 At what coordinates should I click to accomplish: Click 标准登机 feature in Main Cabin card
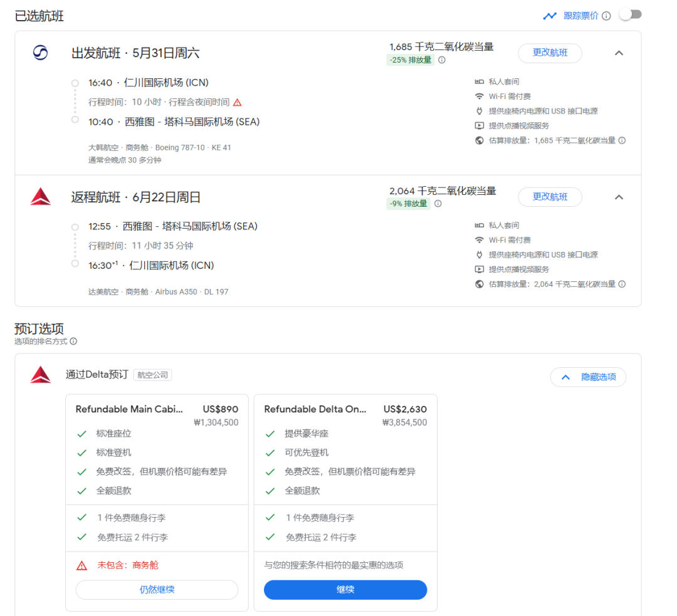[113, 452]
